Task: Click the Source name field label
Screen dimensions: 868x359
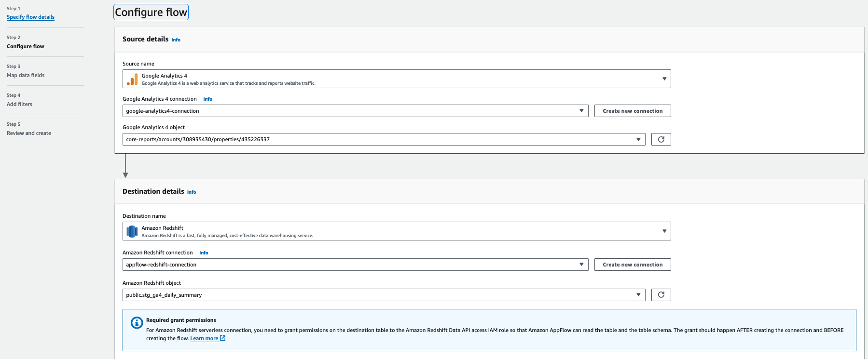Action: [138, 64]
